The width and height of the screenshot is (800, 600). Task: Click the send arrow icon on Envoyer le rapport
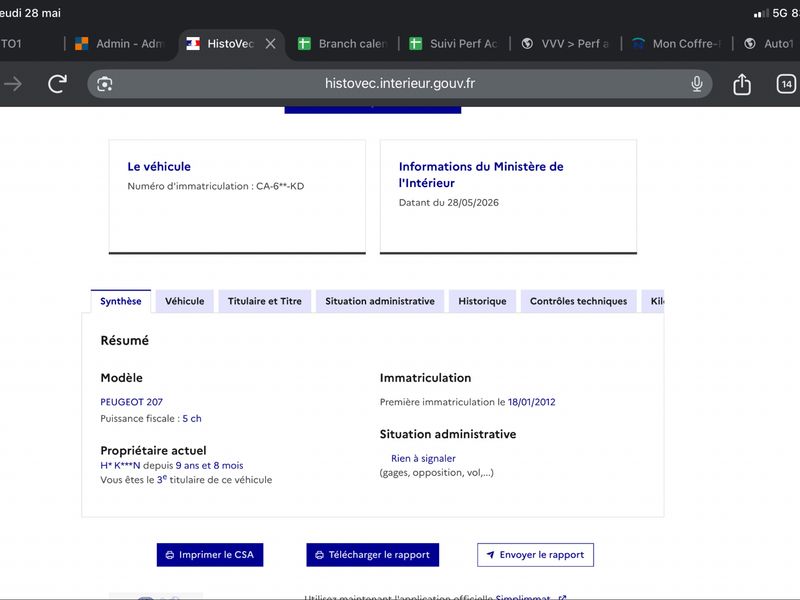(490, 555)
